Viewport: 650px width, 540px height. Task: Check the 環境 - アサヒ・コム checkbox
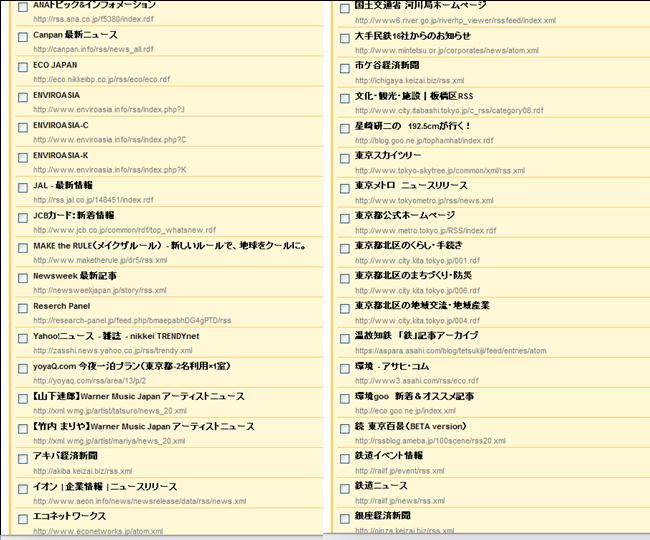click(x=345, y=368)
